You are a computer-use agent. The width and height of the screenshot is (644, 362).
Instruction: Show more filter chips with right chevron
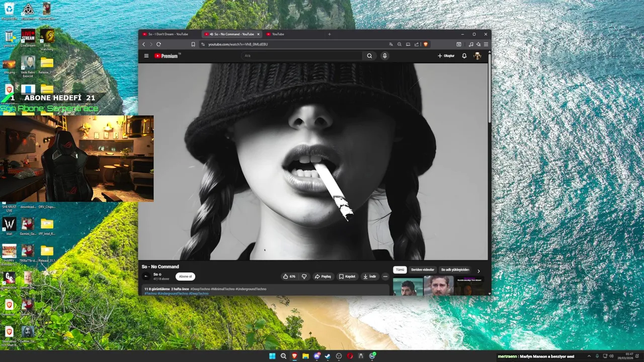(478, 270)
